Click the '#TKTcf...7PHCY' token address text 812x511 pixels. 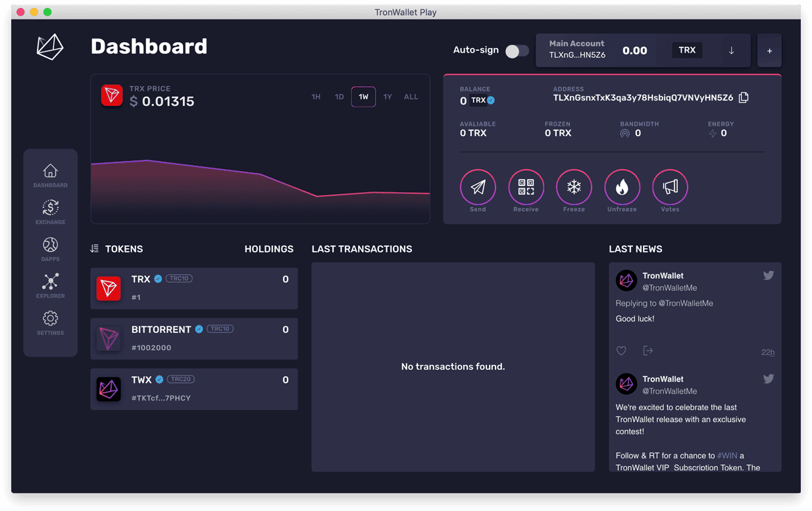(161, 398)
